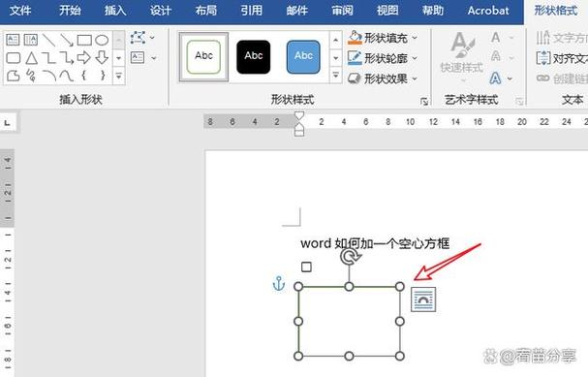
Task: Open the 文件 tab
Action: (x=20, y=10)
